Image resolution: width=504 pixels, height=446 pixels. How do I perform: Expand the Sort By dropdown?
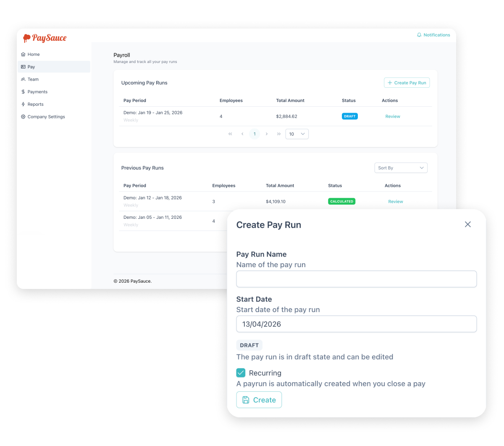(x=401, y=168)
